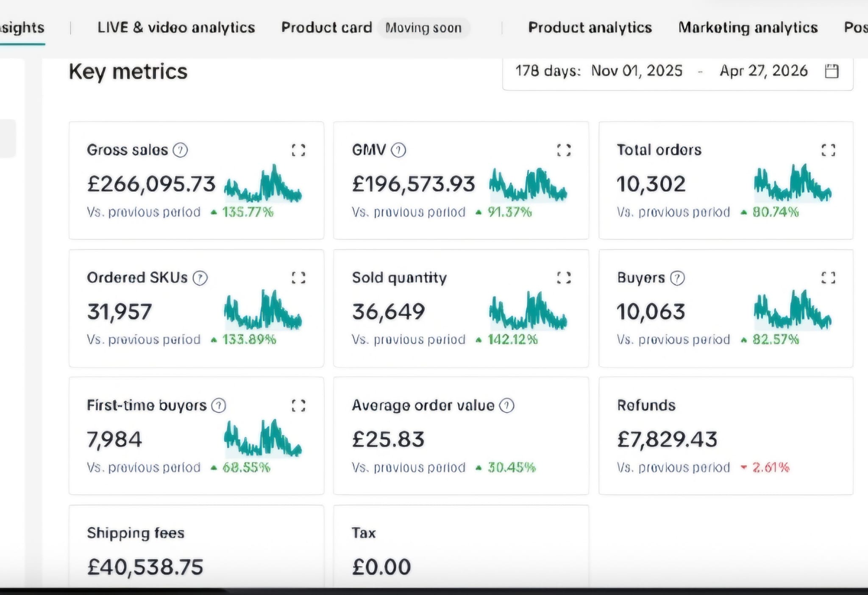868x595 pixels.
Task: Click the 142.12% sold quantity change
Action: point(512,340)
